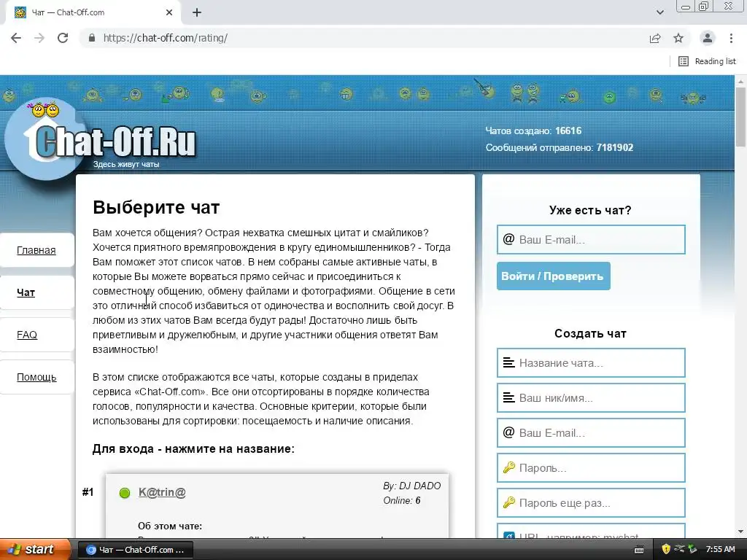Click the page vertical scrollbar thumb

[740, 117]
